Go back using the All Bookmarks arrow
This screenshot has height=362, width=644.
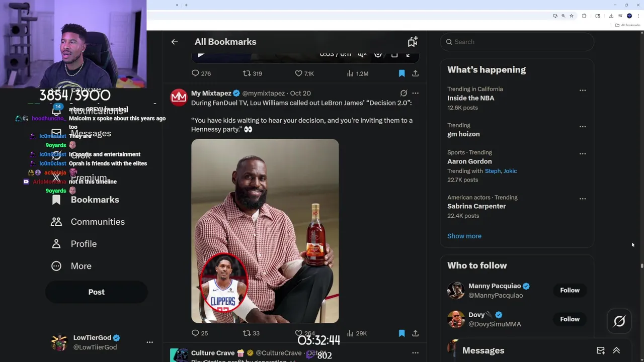click(175, 42)
